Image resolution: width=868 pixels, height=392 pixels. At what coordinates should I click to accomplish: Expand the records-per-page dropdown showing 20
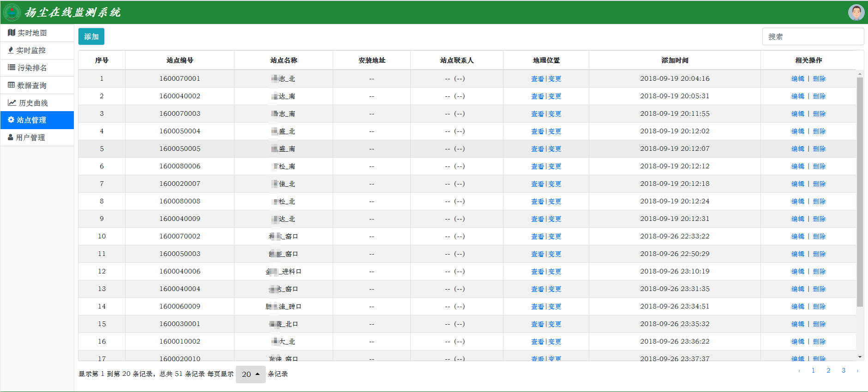(x=251, y=374)
